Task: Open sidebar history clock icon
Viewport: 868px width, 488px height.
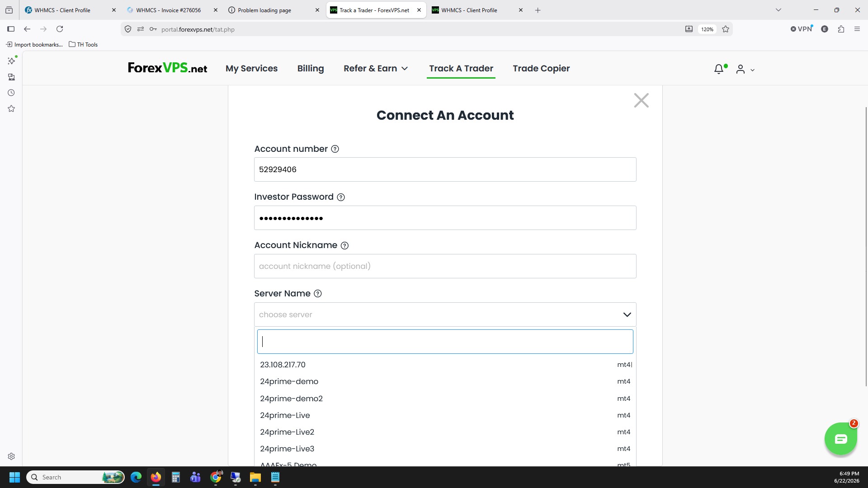Action: pos(11,93)
